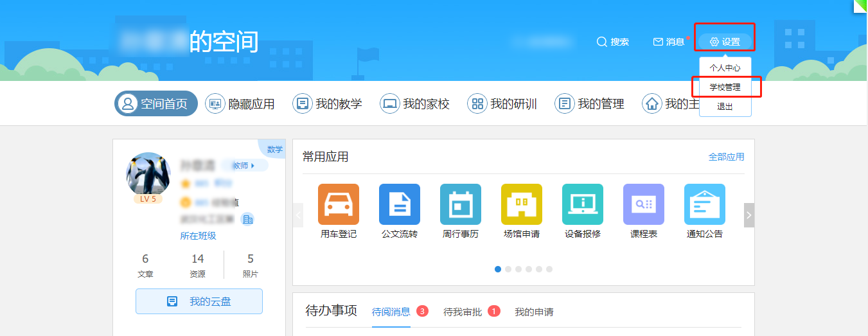868x336 pixels.
Task: Click the user penguin avatar thumbnail
Action: (x=149, y=174)
